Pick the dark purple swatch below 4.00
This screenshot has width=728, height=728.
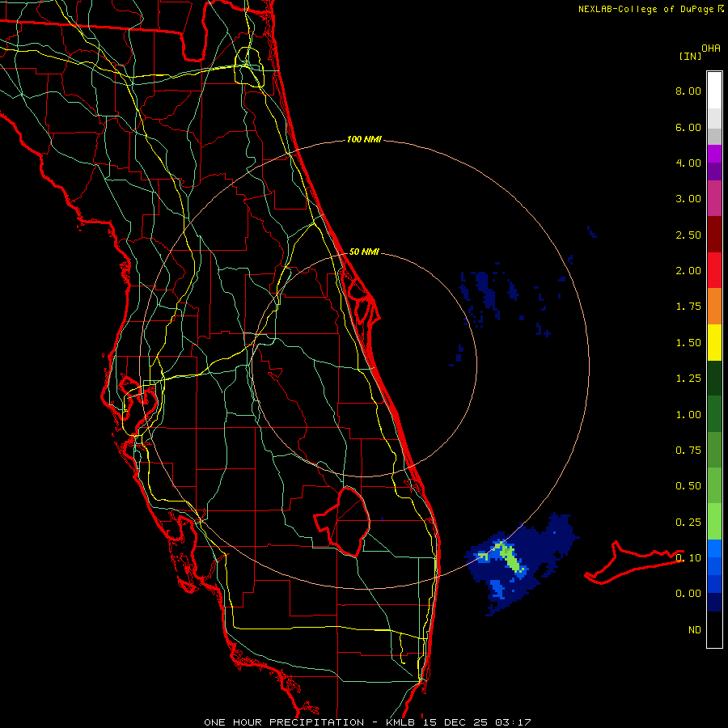pos(714,171)
